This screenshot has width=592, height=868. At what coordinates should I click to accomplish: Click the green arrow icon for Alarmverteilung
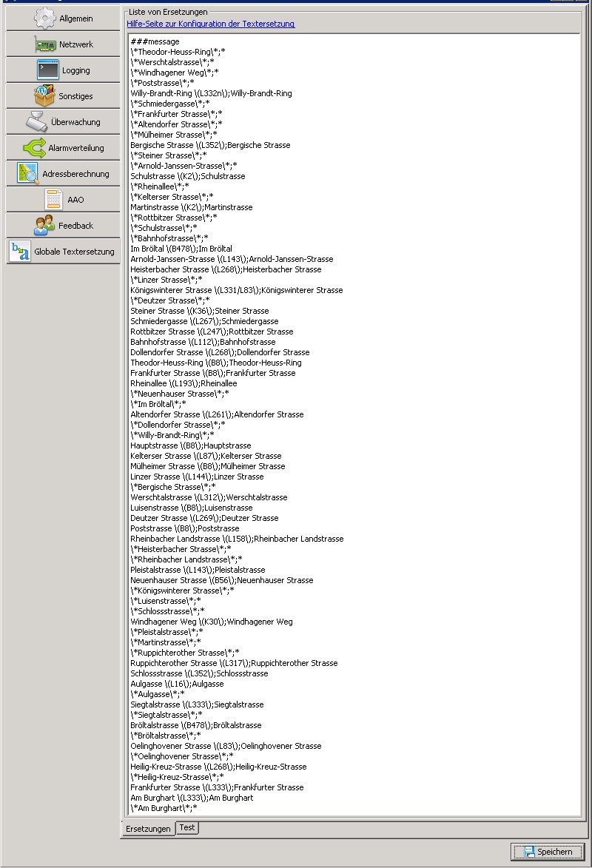click(x=34, y=148)
